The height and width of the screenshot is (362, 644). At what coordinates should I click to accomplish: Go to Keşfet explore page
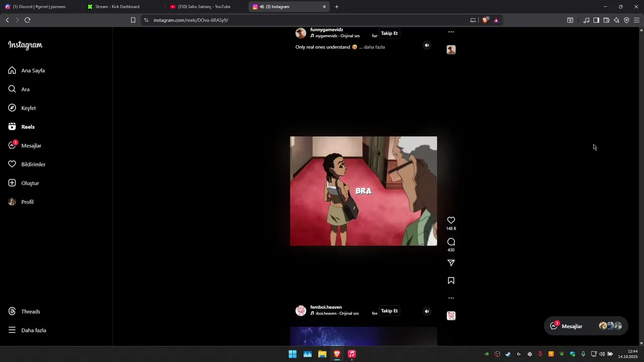[x=22, y=108]
